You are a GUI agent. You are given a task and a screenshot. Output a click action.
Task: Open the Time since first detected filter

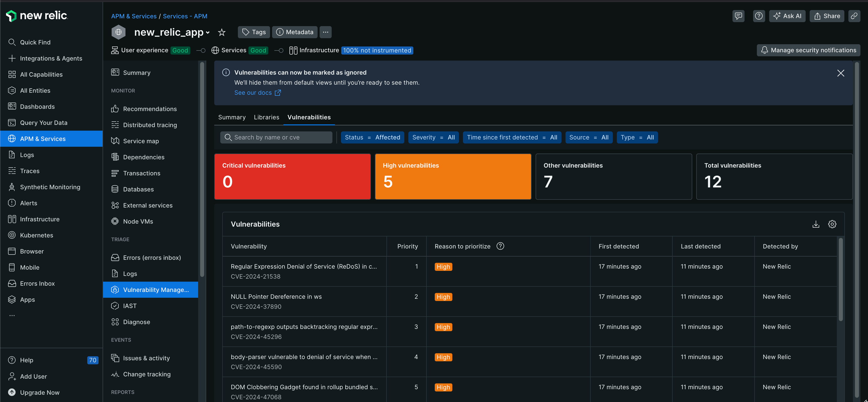[512, 137]
